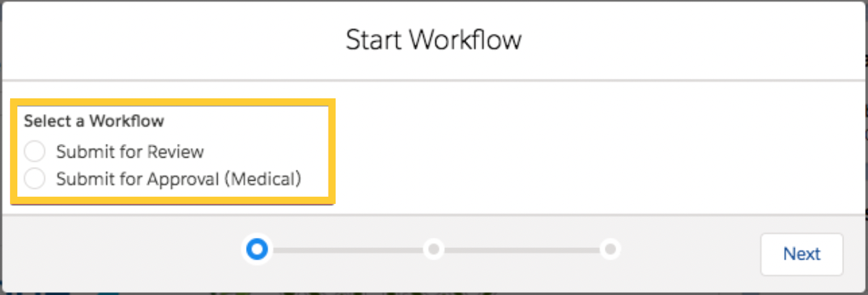Click the word "Review" in the first option
868x295 pixels.
tap(175, 152)
